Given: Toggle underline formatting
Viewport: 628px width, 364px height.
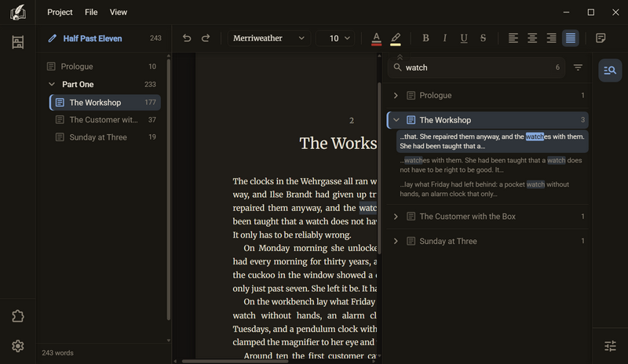Looking at the screenshot, I should pos(464,38).
